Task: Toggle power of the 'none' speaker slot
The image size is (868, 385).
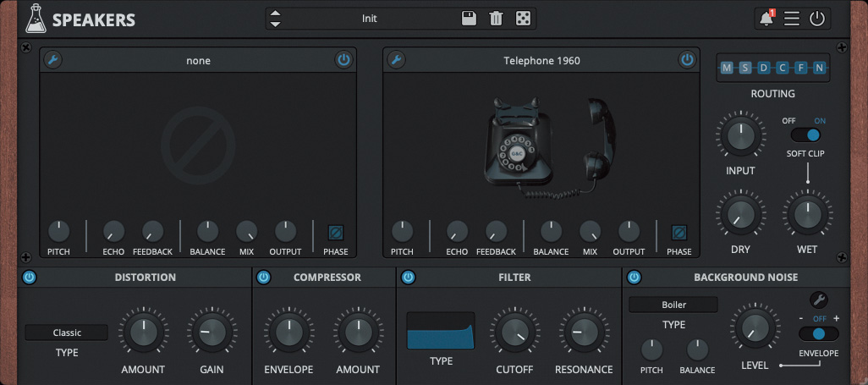Action: pos(343,60)
